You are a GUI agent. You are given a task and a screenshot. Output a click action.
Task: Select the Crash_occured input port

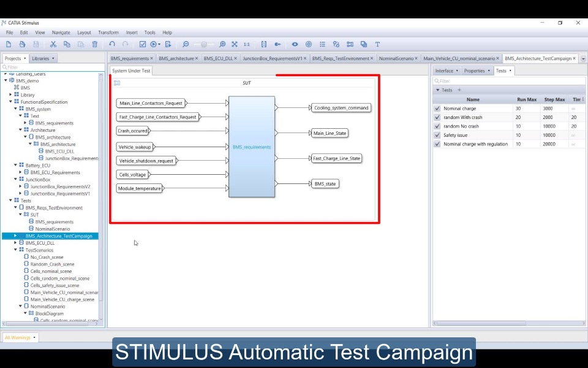coord(133,131)
